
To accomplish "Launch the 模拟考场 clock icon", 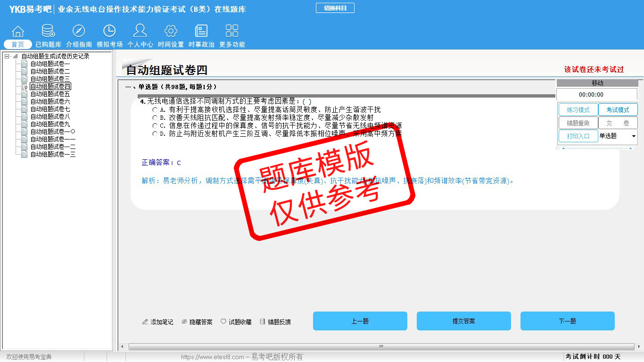I will pyautogui.click(x=109, y=31).
